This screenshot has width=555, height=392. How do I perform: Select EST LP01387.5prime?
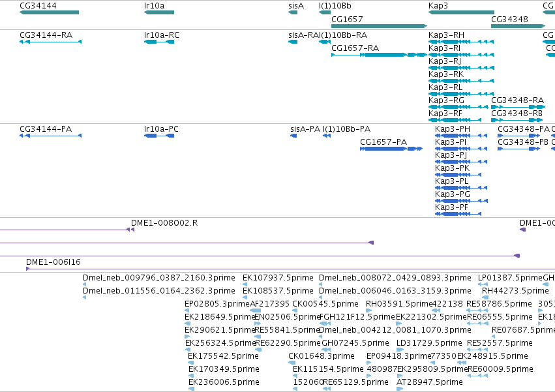coord(483,284)
